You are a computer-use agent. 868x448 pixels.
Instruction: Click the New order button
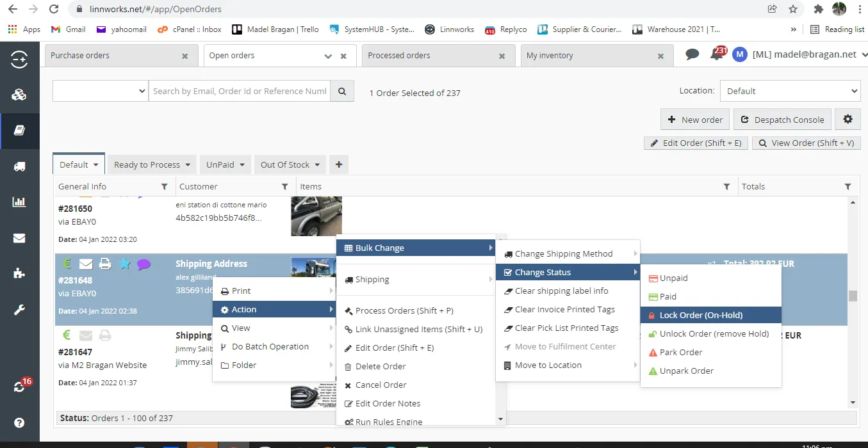click(x=695, y=119)
